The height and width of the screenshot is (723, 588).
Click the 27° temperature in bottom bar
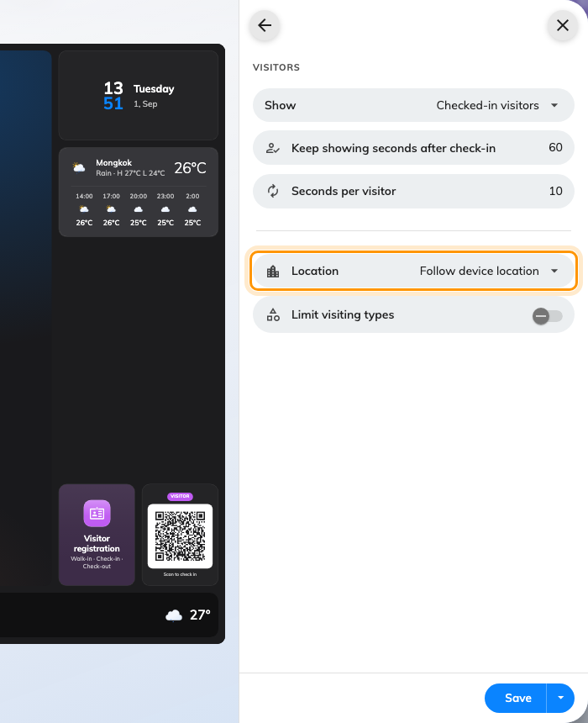200,615
